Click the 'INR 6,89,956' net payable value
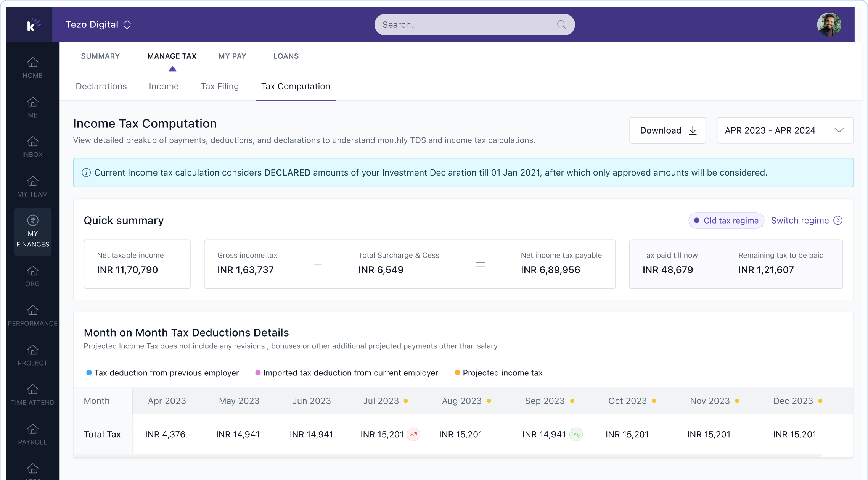 tap(550, 270)
